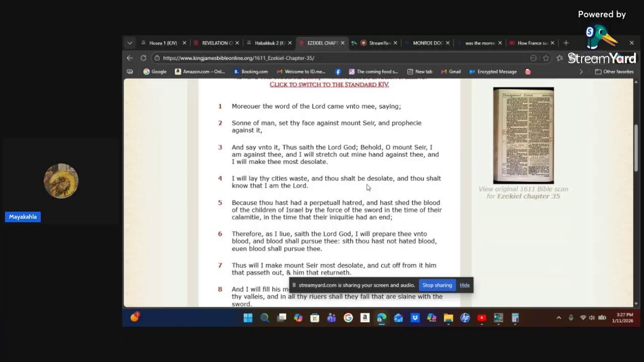Switch to the Habakkuk 2 tab
The width and height of the screenshot is (644, 362).
pyautogui.click(x=269, y=43)
